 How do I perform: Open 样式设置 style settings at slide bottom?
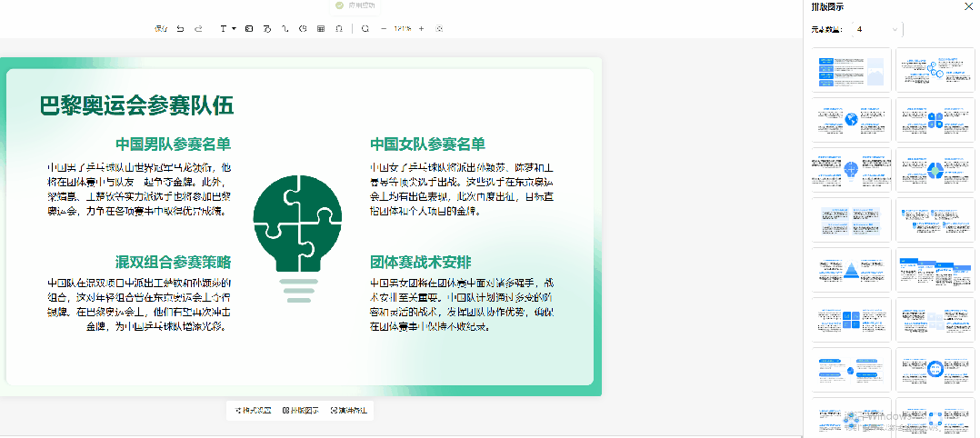[x=253, y=411]
